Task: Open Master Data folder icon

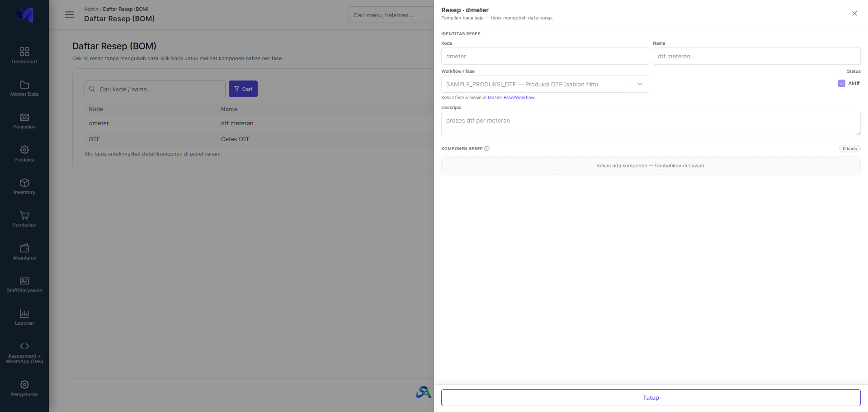Action: (x=24, y=85)
